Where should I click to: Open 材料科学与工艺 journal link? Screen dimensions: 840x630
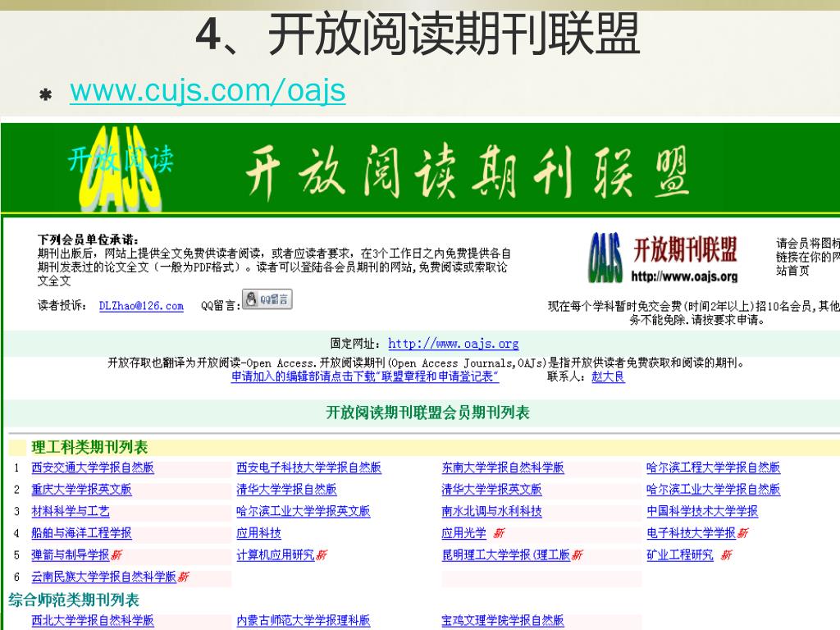(71, 512)
